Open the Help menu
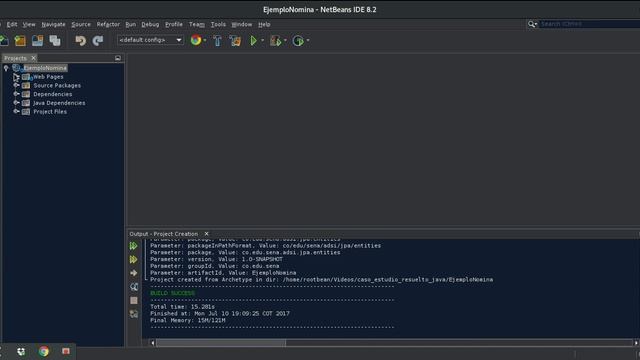This screenshot has width=640, height=360. click(264, 24)
